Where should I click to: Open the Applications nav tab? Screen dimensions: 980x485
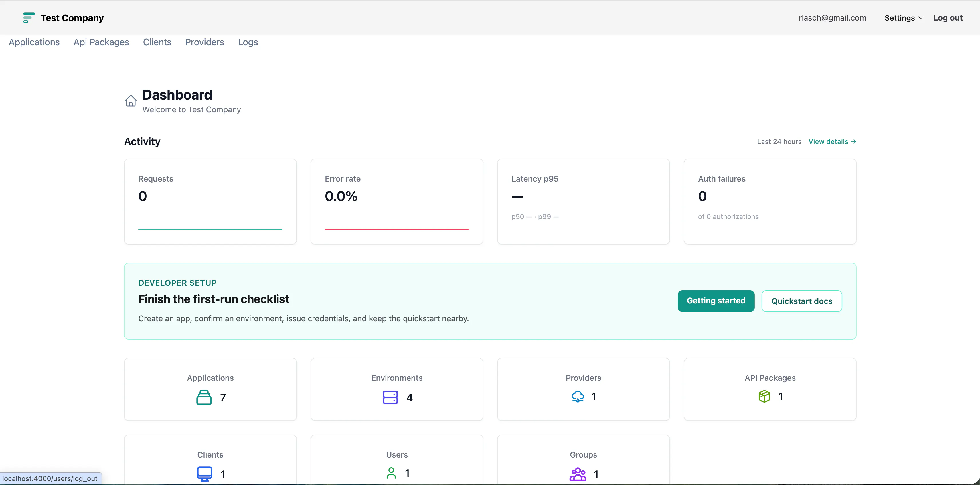pos(34,42)
